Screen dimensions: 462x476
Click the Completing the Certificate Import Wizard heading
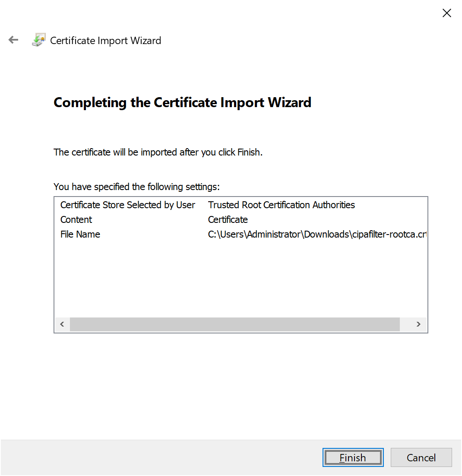(182, 102)
